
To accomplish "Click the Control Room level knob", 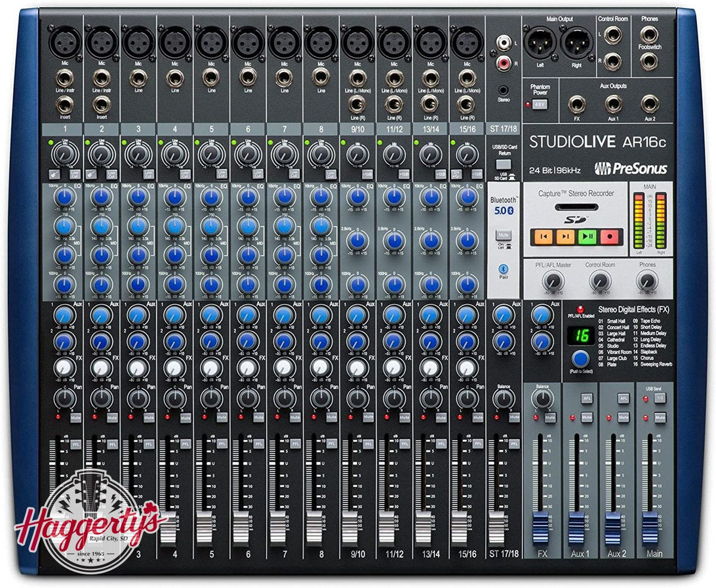I will [600, 280].
